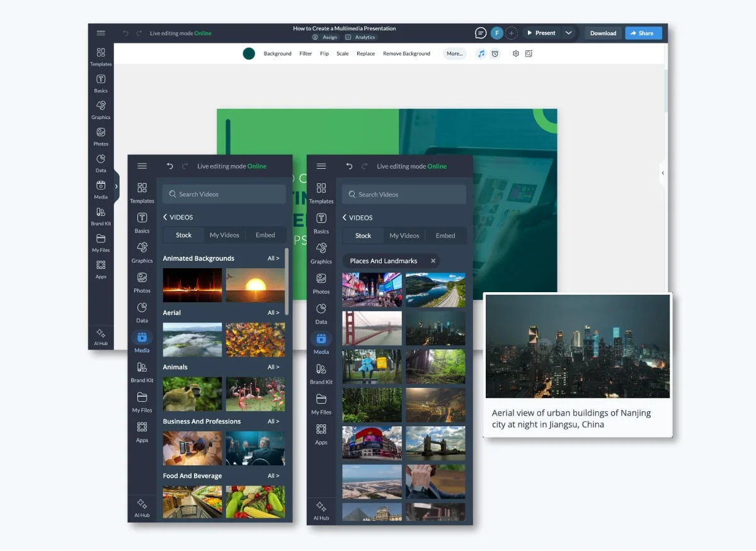Screen dimensions: 756x551
Task: Click undo in the left Videos panel
Action: (169, 166)
